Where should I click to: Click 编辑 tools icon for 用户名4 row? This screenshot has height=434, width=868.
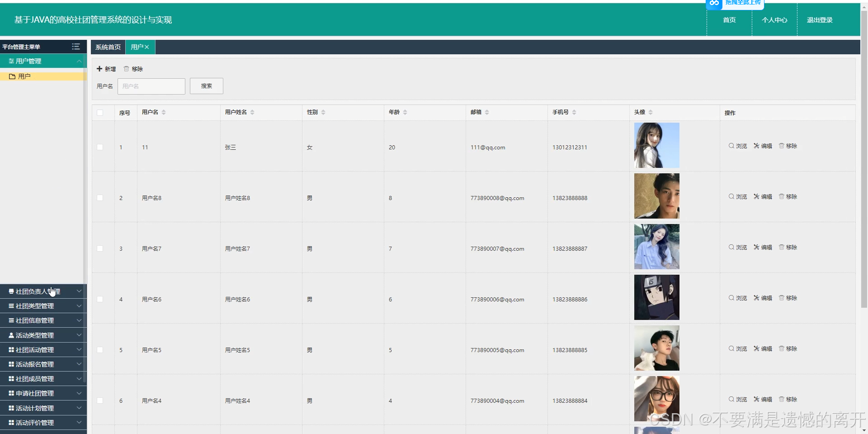point(756,399)
